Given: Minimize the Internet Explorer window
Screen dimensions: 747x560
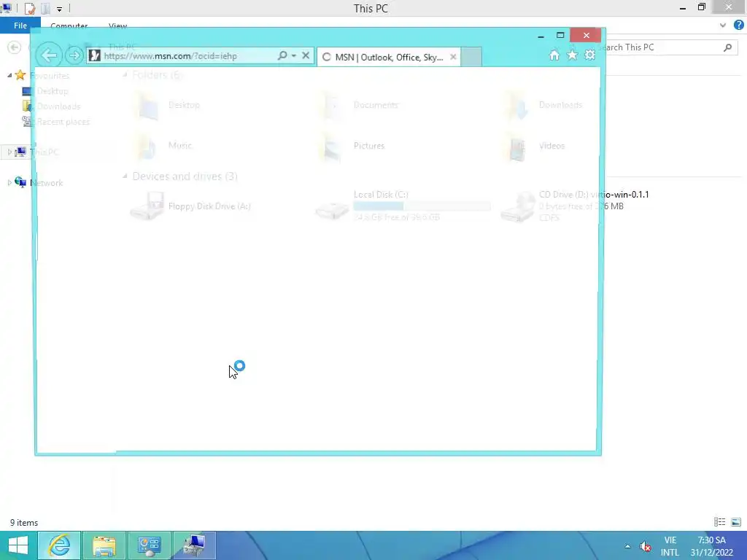Looking at the screenshot, I should click(x=541, y=36).
